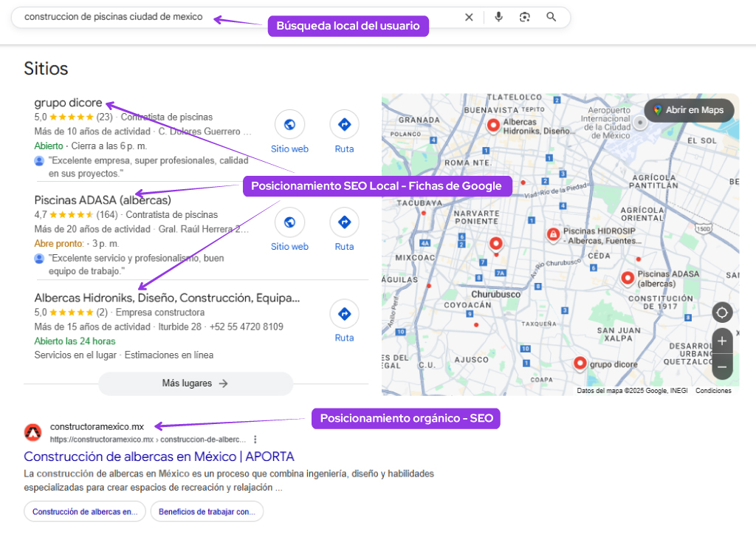Viewport: 756px width, 543px height.
Task: Open the three-dot menu beside constructoramexico.mx
Action: point(255,439)
